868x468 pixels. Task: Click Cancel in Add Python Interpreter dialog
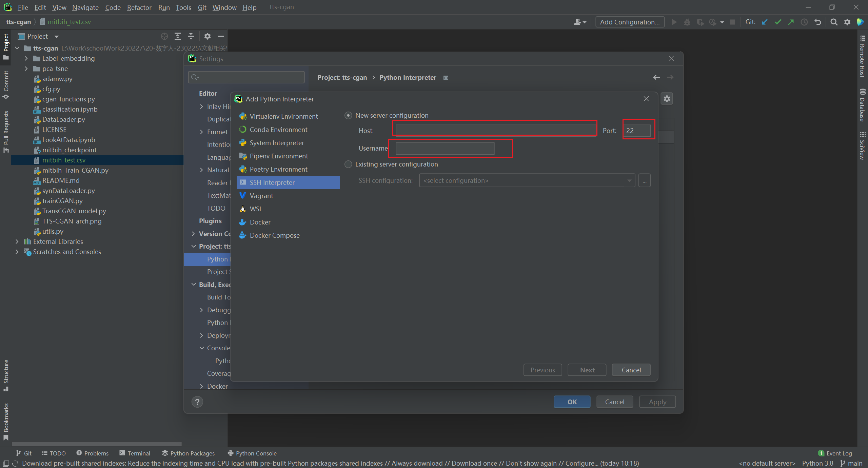[x=631, y=370]
